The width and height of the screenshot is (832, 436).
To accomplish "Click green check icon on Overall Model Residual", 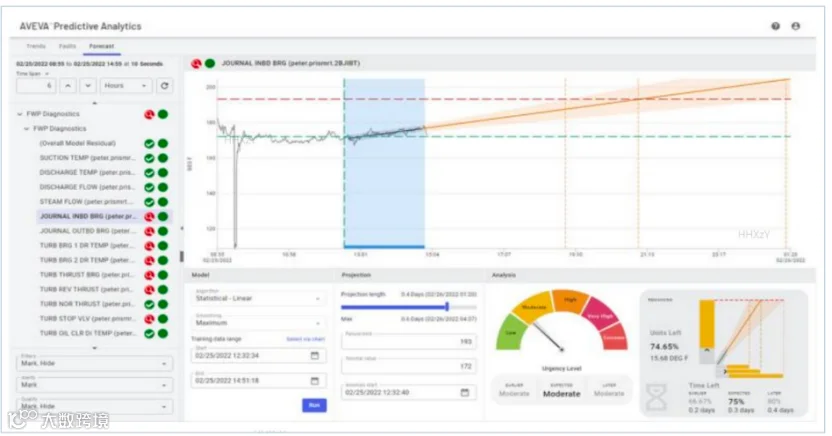I will [x=150, y=143].
